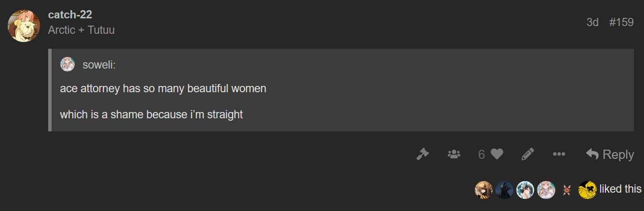Click the small red star-shaped liker avatar
This screenshot has width=644, height=211.
(566, 190)
